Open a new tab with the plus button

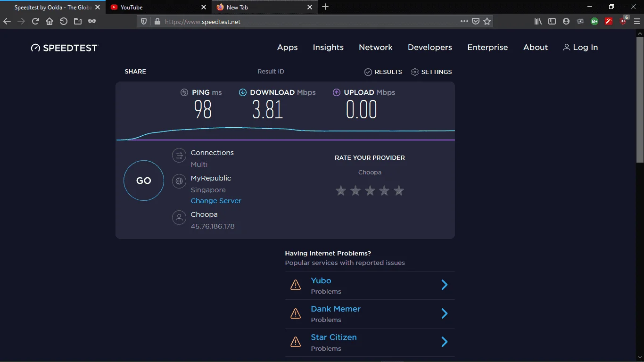325,7
